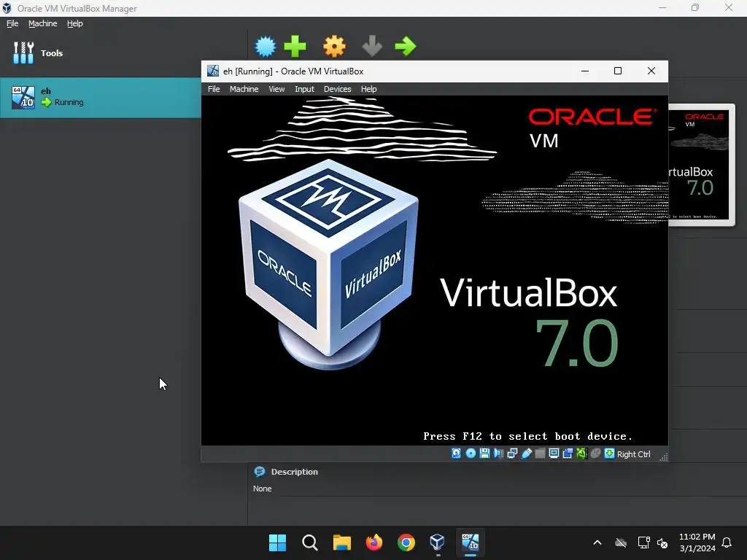Open Help menu in VirtualBox Manager
This screenshot has height=560, width=747.
pyautogui.click(x=75, y=23)
